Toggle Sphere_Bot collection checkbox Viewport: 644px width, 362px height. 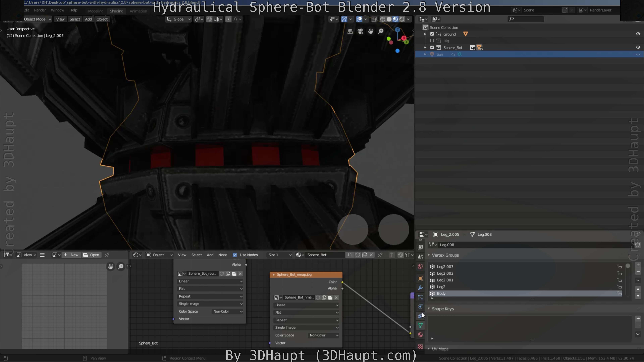[x=432, y=47]
